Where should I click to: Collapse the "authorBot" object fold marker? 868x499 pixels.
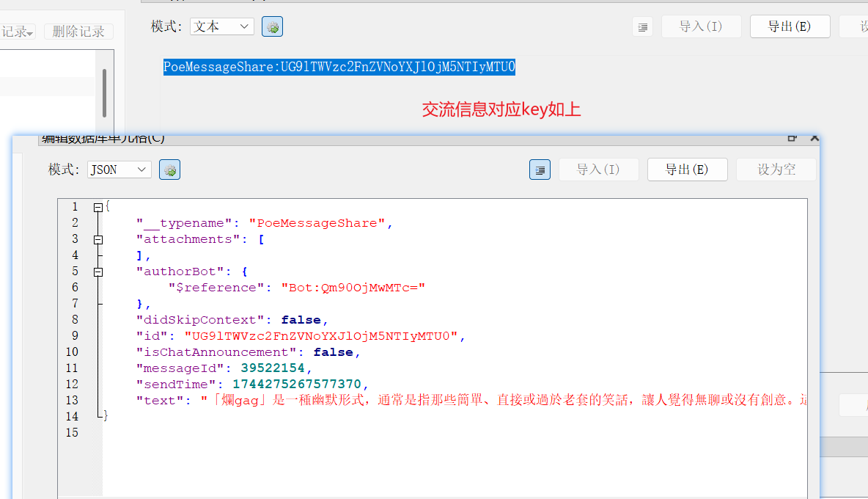pos(98,272)
